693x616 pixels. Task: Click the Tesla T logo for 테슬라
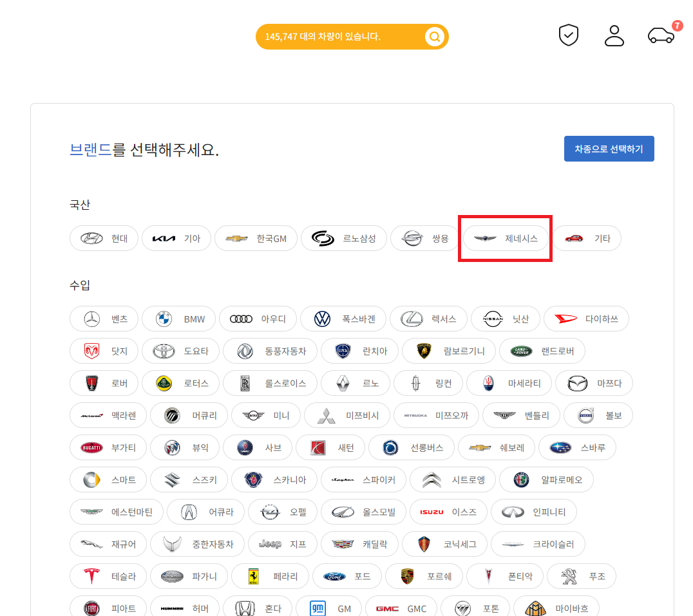(x=92, y=577)
